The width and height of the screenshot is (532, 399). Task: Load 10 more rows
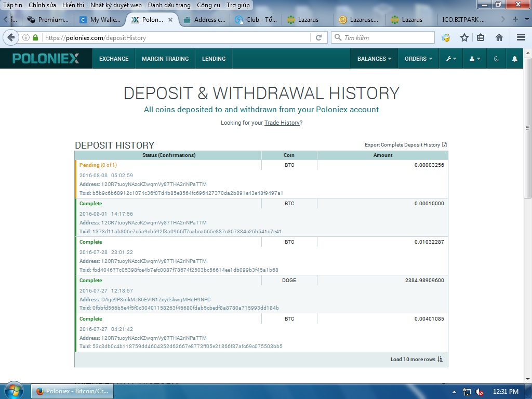pyautogui.click(x=416, y=359)
